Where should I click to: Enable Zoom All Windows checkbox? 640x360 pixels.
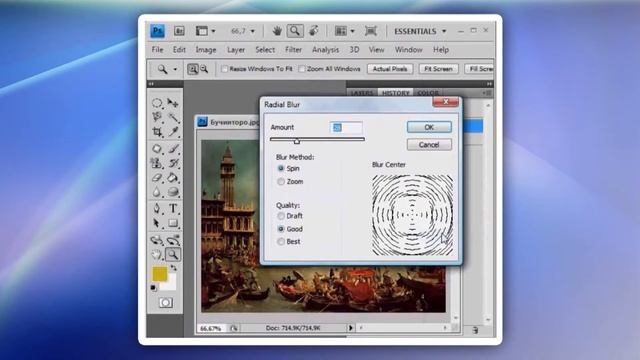click(x=302, y=69)
